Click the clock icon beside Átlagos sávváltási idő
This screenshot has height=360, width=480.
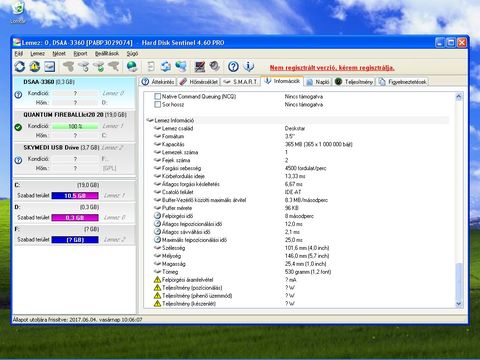[x=157, y=232]
